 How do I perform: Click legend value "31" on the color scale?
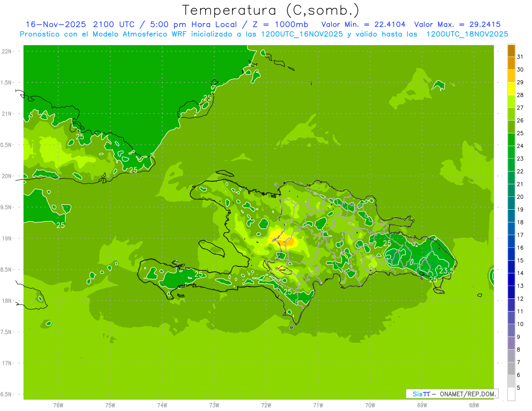coord(520,57)
